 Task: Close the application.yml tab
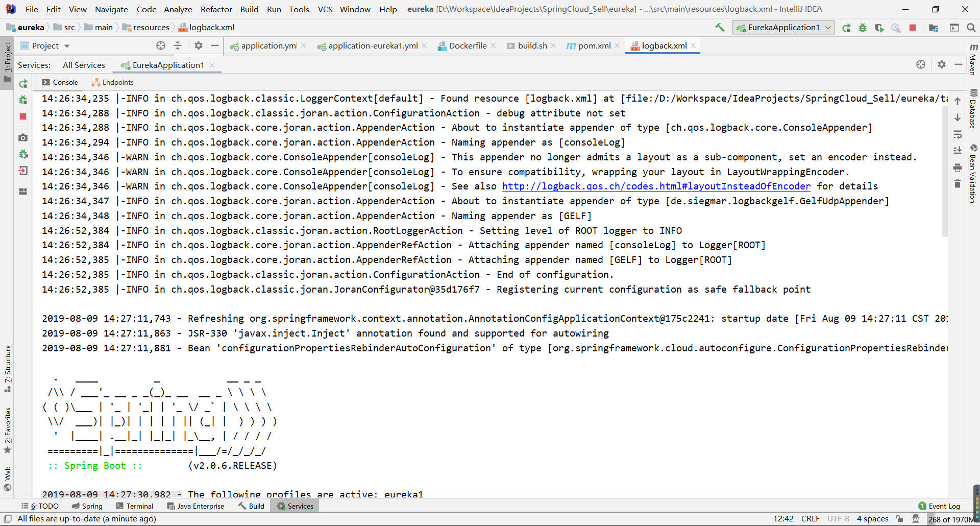click(304, 45)
